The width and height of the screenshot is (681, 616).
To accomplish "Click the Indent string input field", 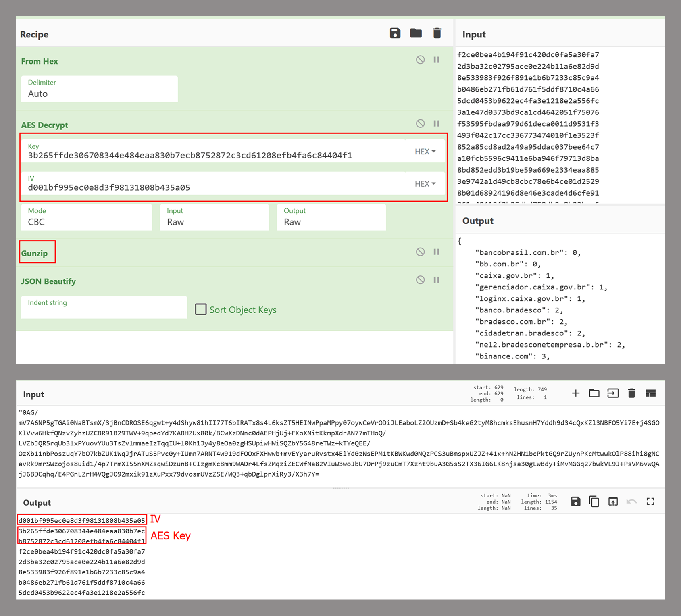I will [x=104, y=308].
